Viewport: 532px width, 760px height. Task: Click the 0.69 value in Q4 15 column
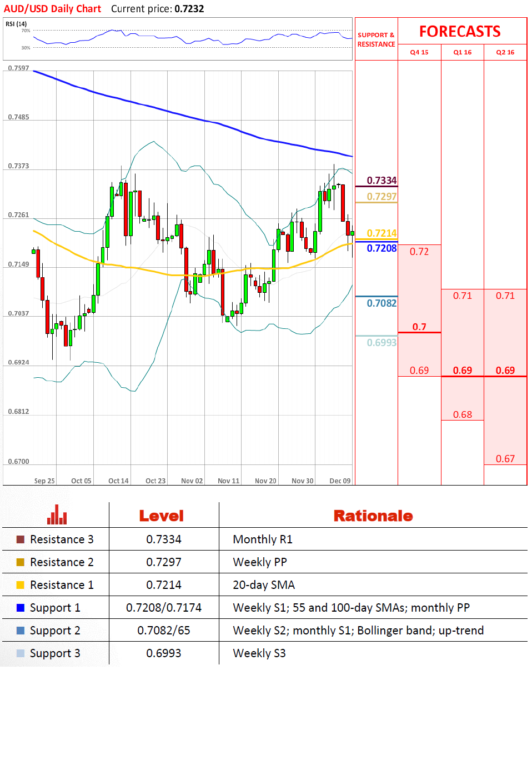pos(419,371)
